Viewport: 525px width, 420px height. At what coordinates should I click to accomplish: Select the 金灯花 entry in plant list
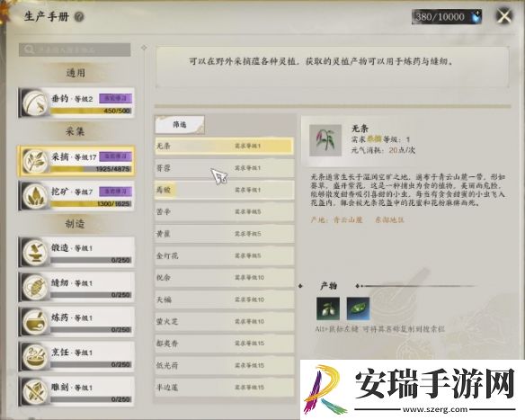pyautogui.click(x=225, y=256)
